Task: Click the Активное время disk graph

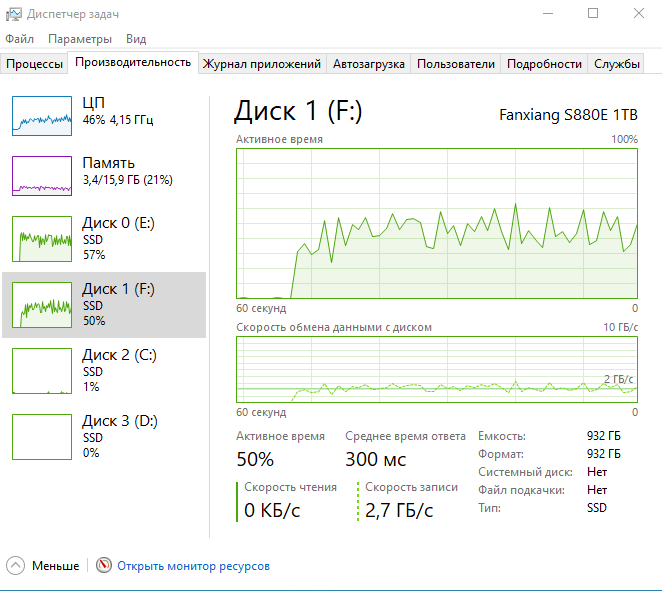Action: pyautogui.click(x=437, y=223)
